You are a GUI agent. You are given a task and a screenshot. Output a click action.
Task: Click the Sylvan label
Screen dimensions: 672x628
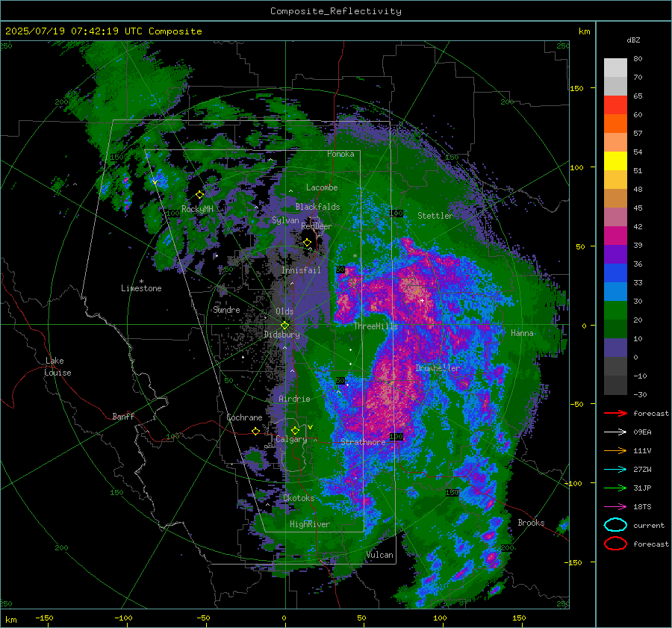(285, 220)
